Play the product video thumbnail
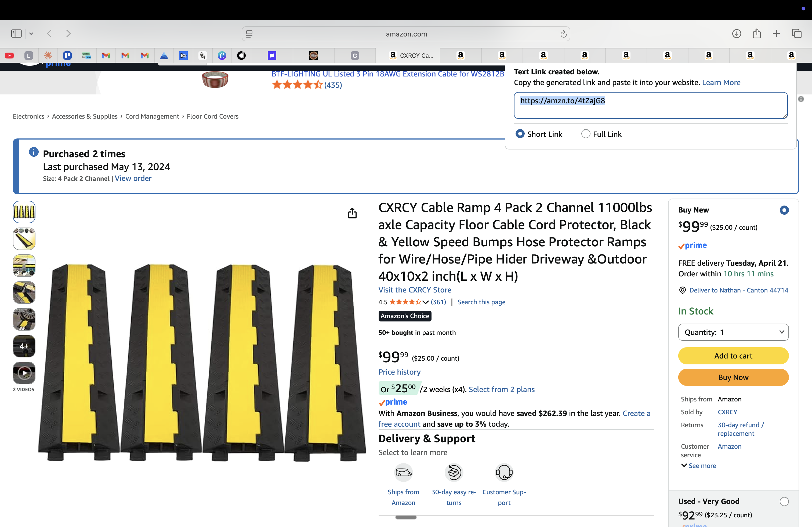Viewport: 812px width, 527px height. 24,373
